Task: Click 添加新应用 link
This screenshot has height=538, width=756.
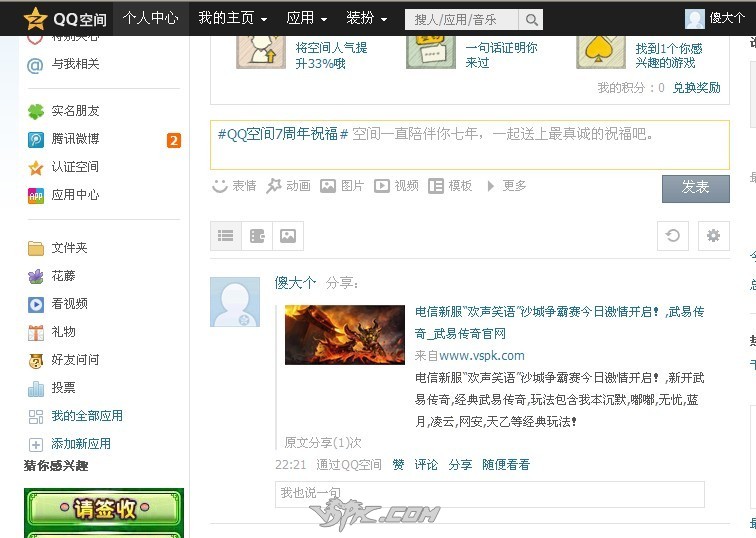Action: coord(81,444)
